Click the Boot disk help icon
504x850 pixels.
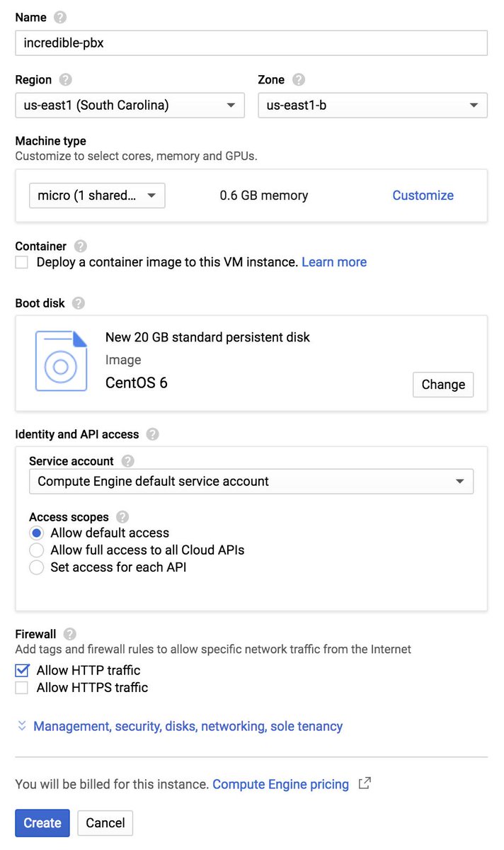pos(79,303)
